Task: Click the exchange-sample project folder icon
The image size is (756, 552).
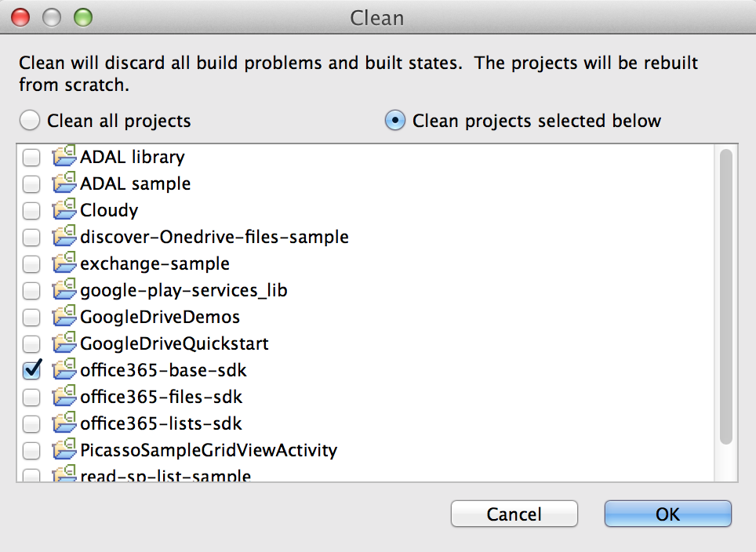Action: tap(64, 263)
